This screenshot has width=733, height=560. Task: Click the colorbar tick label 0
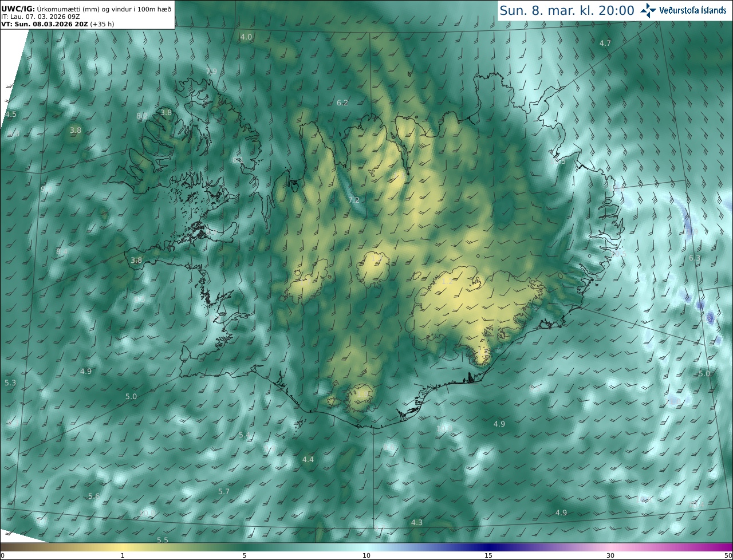click(2, 555)
